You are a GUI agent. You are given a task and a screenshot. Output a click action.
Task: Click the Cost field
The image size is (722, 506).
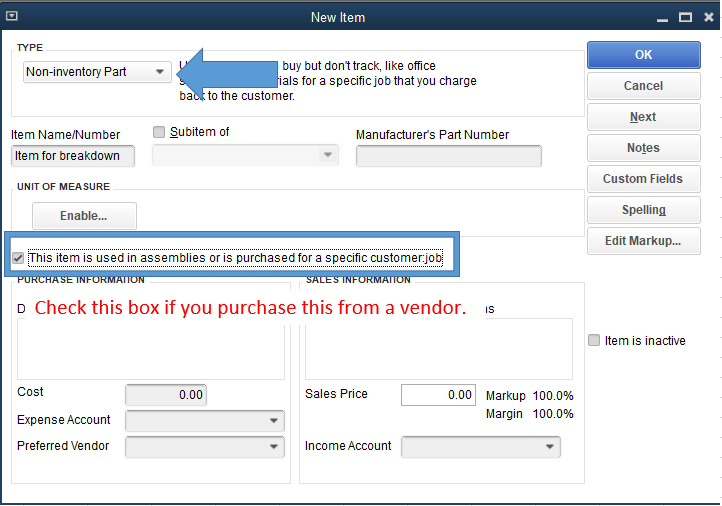(166, 395)
